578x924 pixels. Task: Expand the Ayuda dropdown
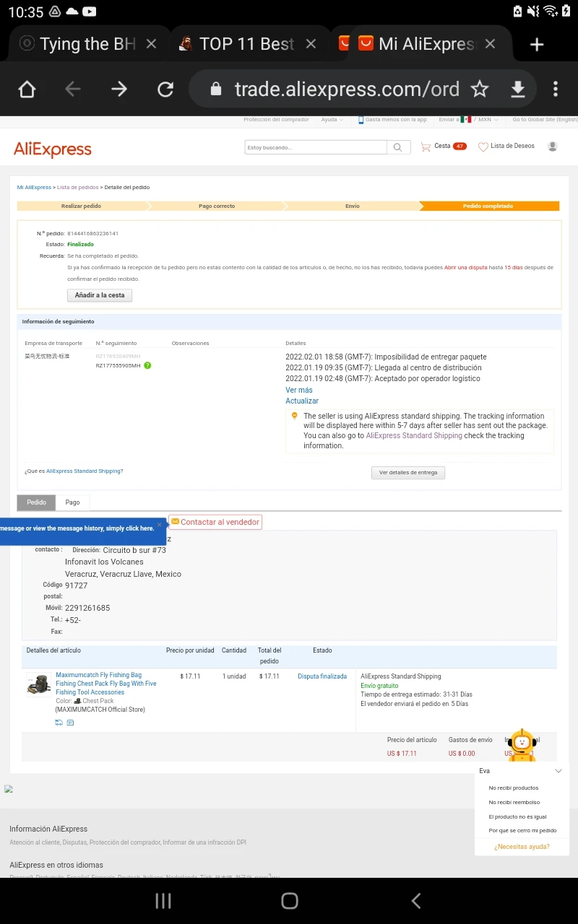tap(331, 120)
